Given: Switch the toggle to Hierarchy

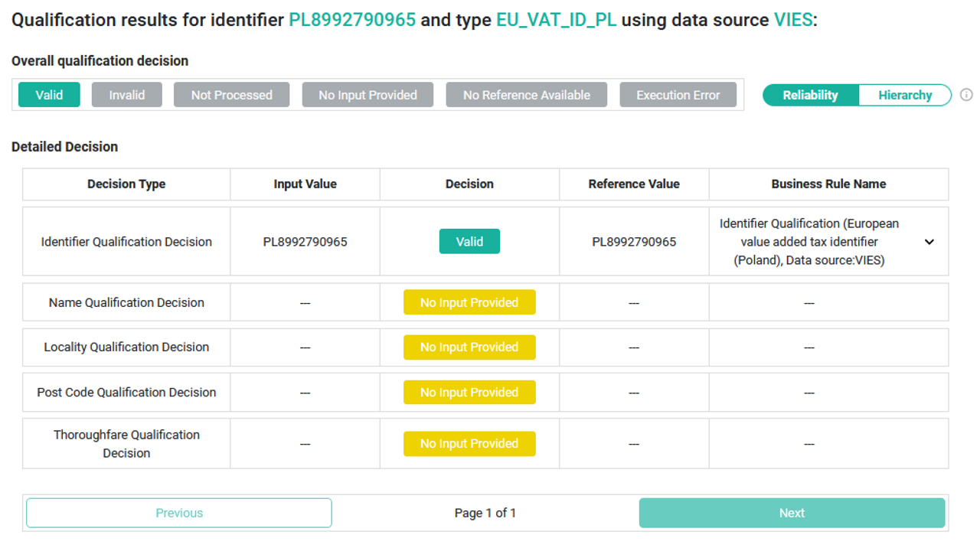Looking at the screenshot, I should (905, 95).
